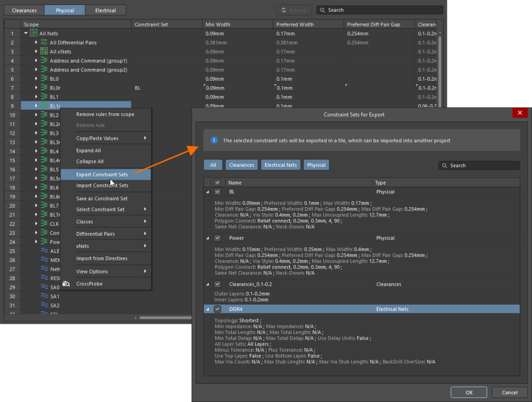Uncheck the BL constraint set checkbox
532x402 pixels.
218,191
